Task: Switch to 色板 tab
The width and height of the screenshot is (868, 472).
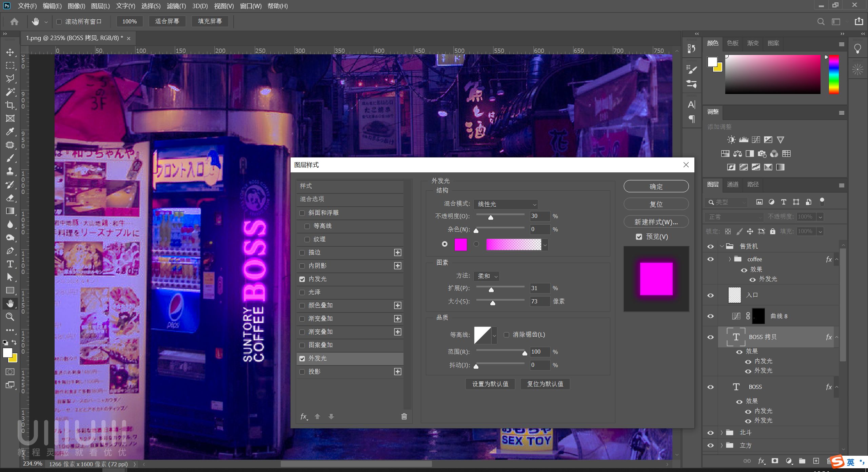Action: tap(733, 43)
